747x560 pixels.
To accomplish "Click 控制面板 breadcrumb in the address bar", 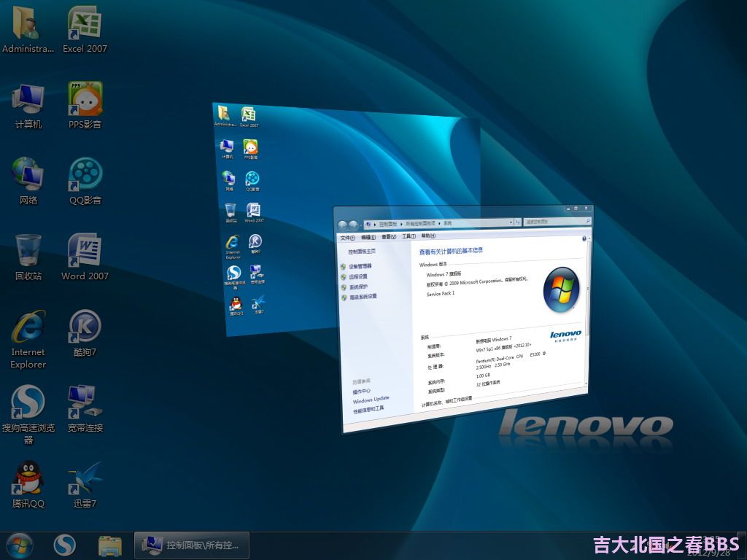I will (388, 224).
